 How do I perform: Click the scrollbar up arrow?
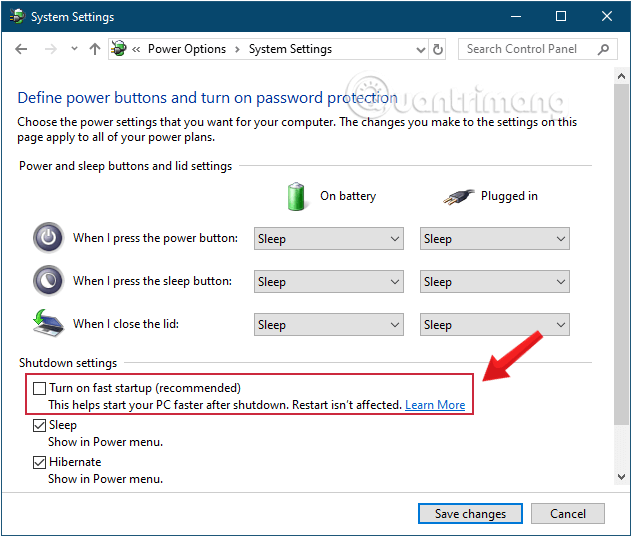click(x=621, y=76)
